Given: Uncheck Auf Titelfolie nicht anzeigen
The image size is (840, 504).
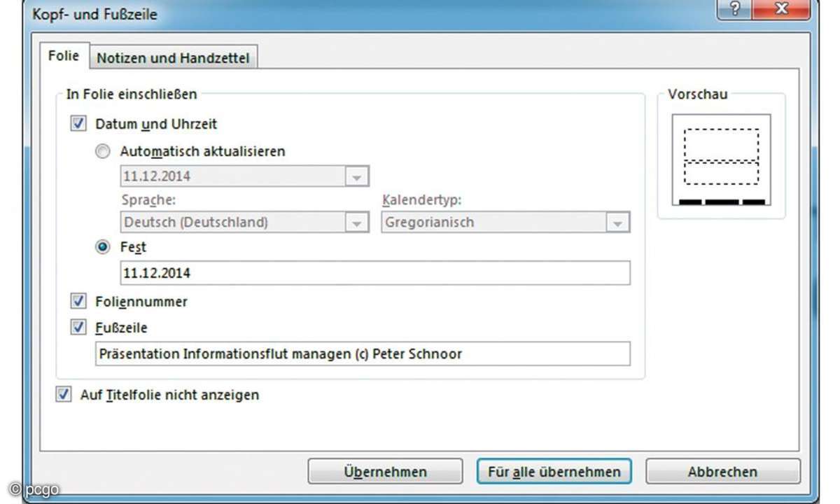Looking at the screenshot, I should [64, 395].
